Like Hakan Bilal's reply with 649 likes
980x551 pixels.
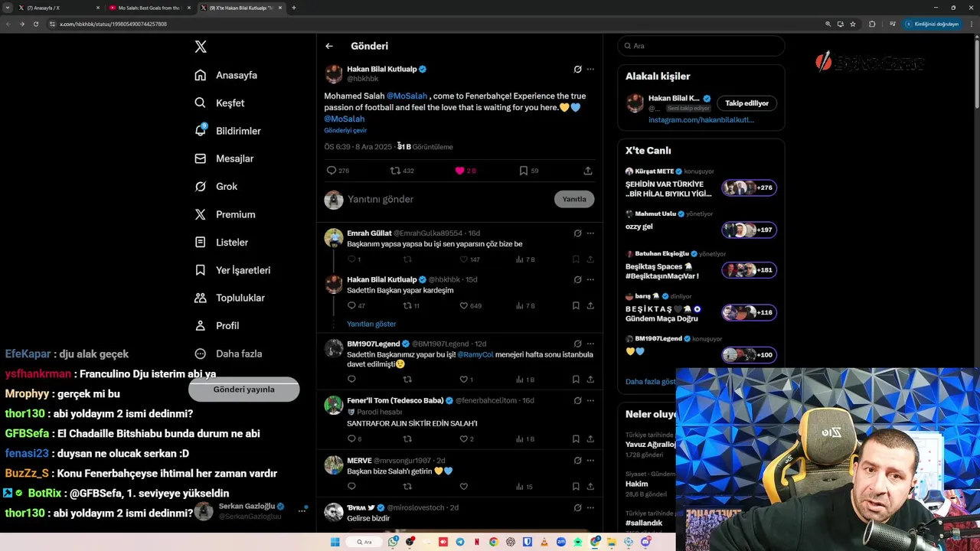(x=463, y=305)
